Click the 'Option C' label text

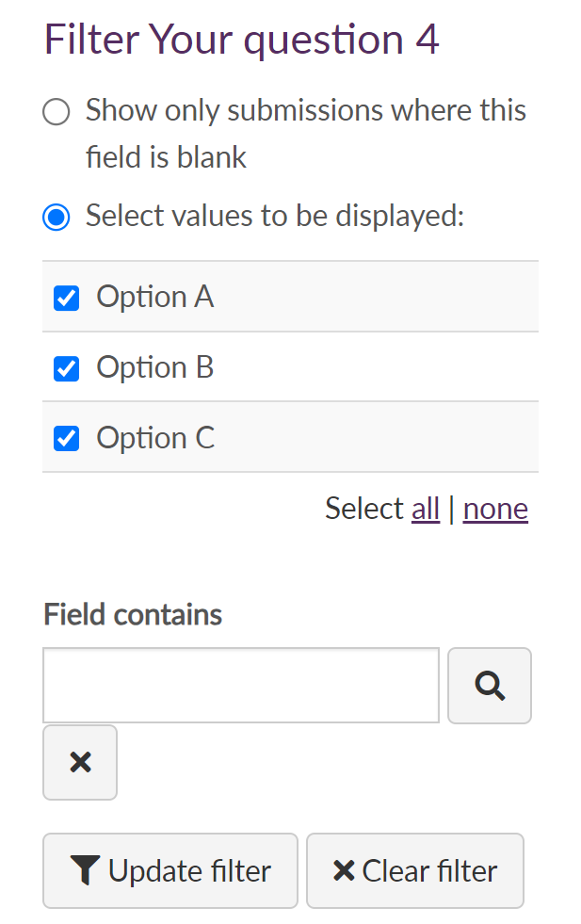click(155, 438)
